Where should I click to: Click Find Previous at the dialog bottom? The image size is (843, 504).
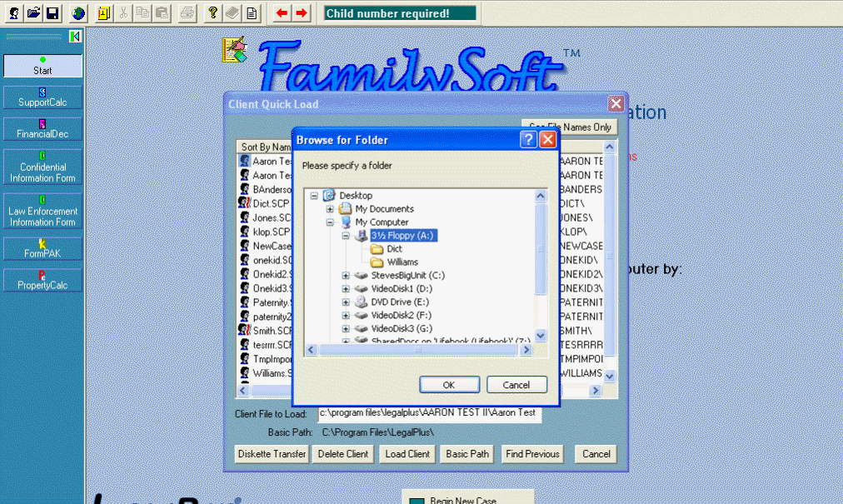531,454
